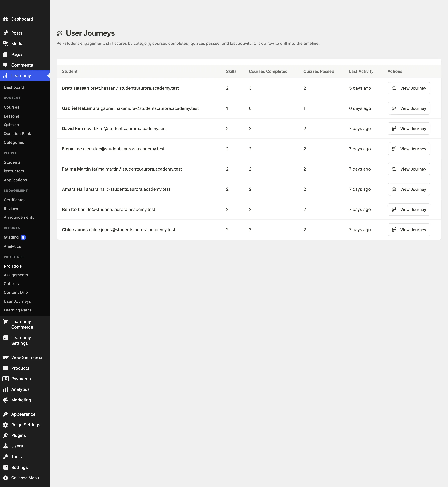This screenshot has width=448, height=487.
Task: Click the Dashboard gauge icon in sidebar
Action: click(6, 19)
